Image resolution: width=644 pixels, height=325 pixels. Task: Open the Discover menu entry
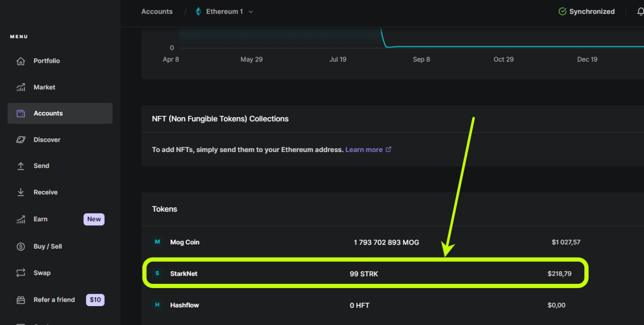click(x=60, y=140)
